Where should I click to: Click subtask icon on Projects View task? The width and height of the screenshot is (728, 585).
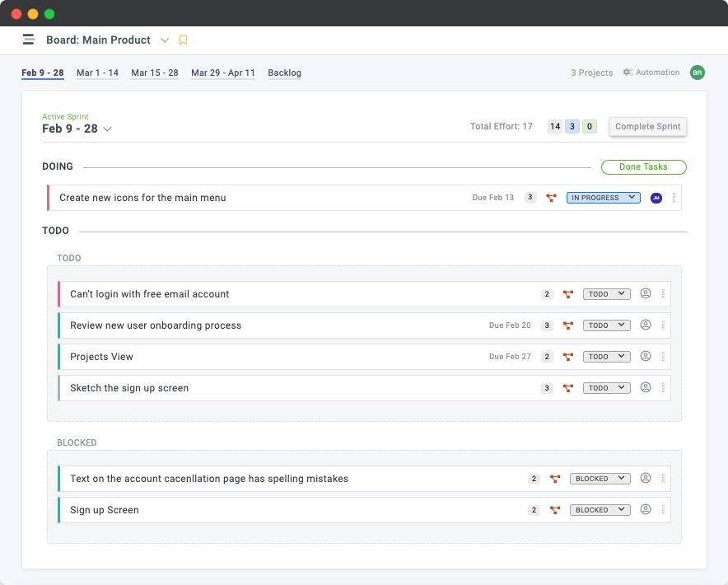coord(567,357)
